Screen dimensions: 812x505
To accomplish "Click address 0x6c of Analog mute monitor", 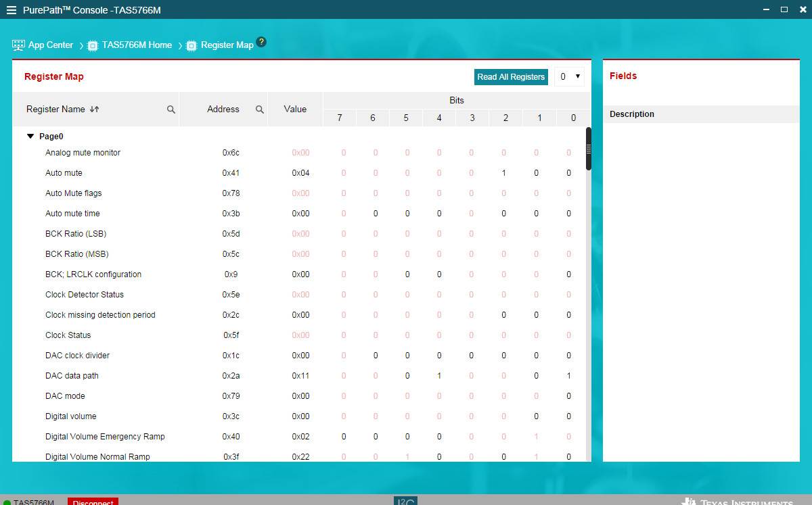I will (231, 153).
